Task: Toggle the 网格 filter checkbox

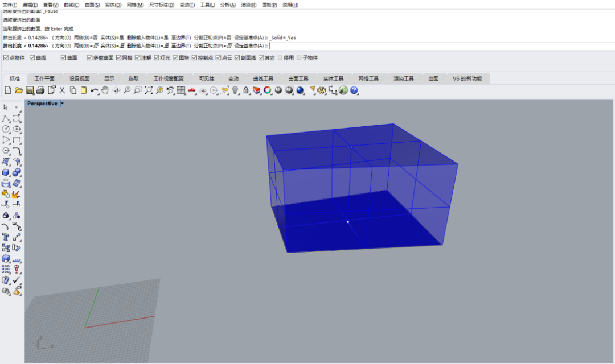Action: point(119,58)
